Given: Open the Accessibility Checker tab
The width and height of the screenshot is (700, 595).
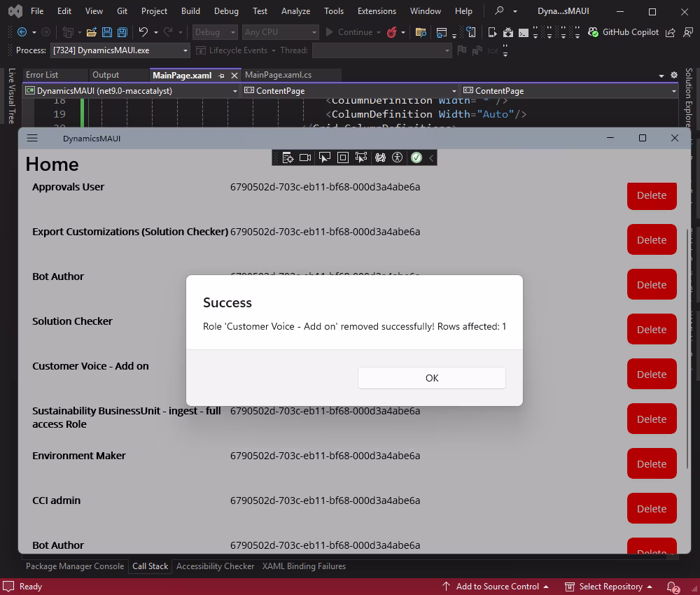Looking at the screenshot, I should click(215, 566).
